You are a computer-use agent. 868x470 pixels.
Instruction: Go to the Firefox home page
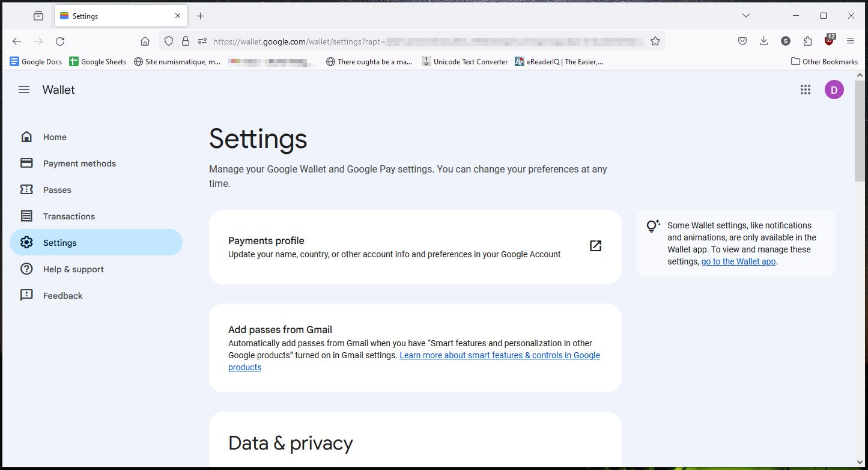(x=145, y=41)
